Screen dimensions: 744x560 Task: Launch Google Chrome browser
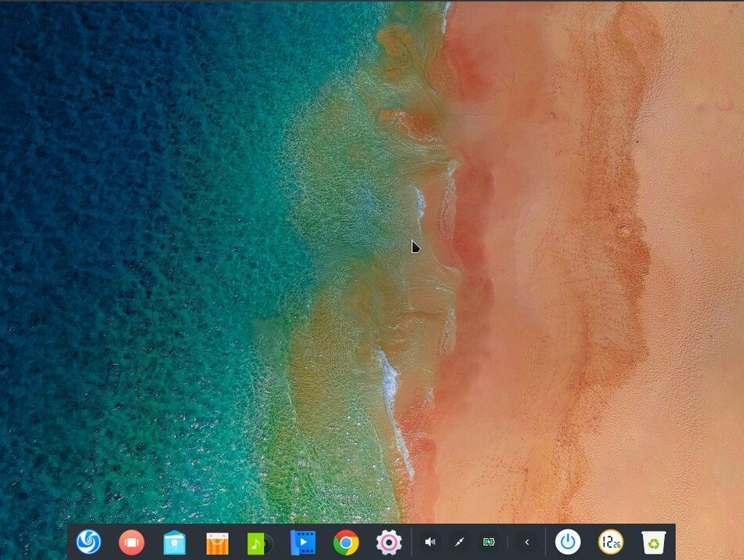(345, 541)
